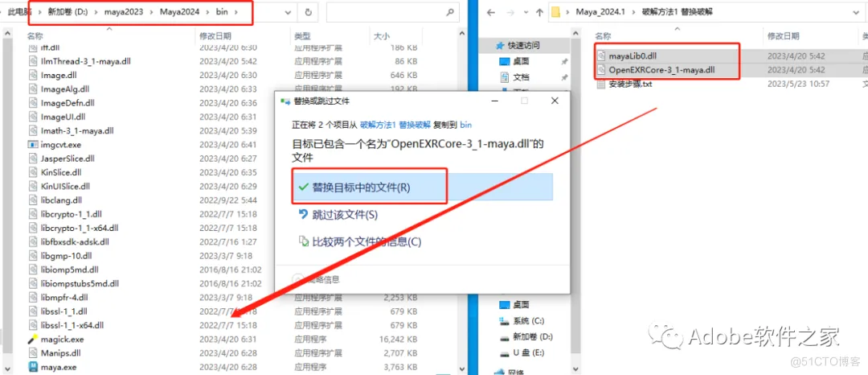The height and width of the screenshot is (375, 868).
Task: Click Maya_2024.1 breadcrumb in right address bar
Action: click(x=600, y=11)
